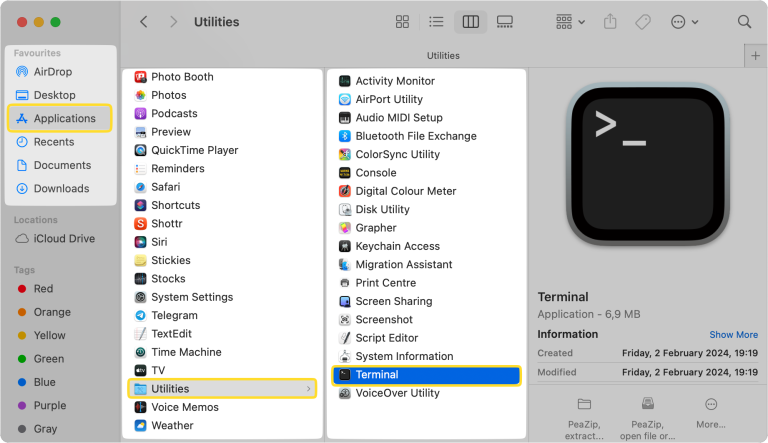Select the Stickies app icon
The height and width of the screenshot is (443, 768).
click(x=141, y=260)
